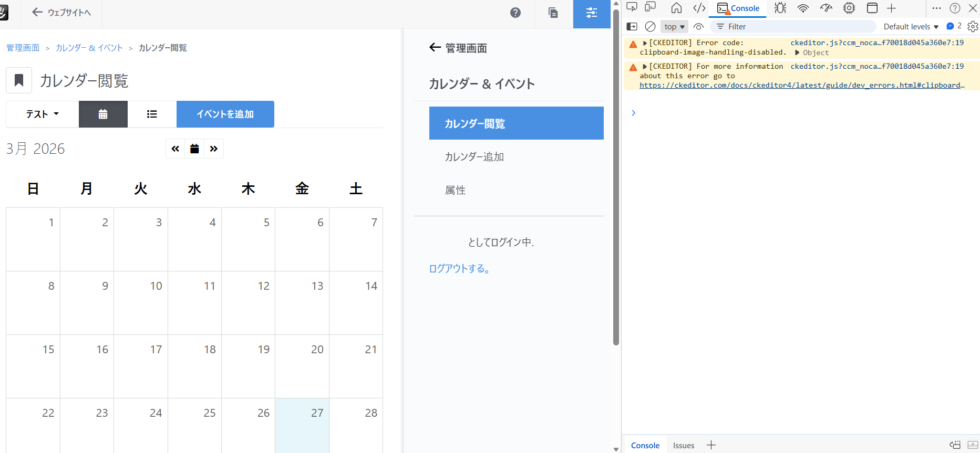This screenshot has width=980, height=453.
Task: Toggle device emulation in DevTools
Action: [651, 7]
